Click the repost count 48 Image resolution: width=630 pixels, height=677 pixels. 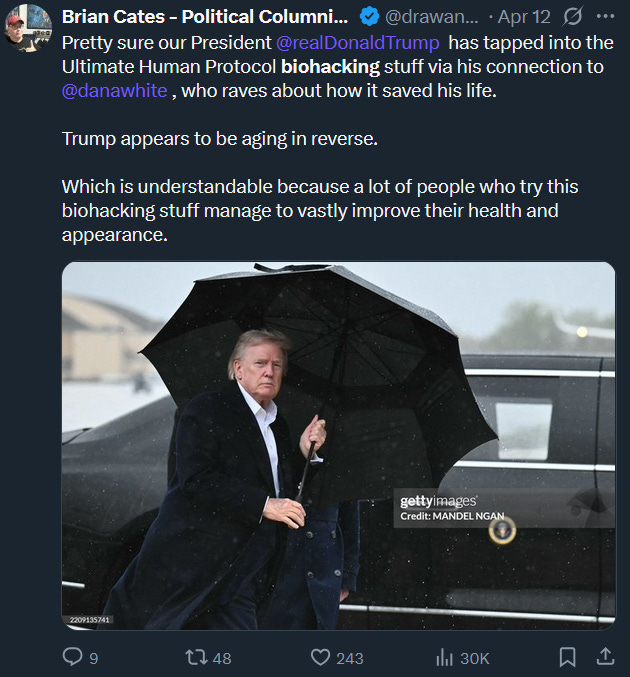tap(222, 658)
